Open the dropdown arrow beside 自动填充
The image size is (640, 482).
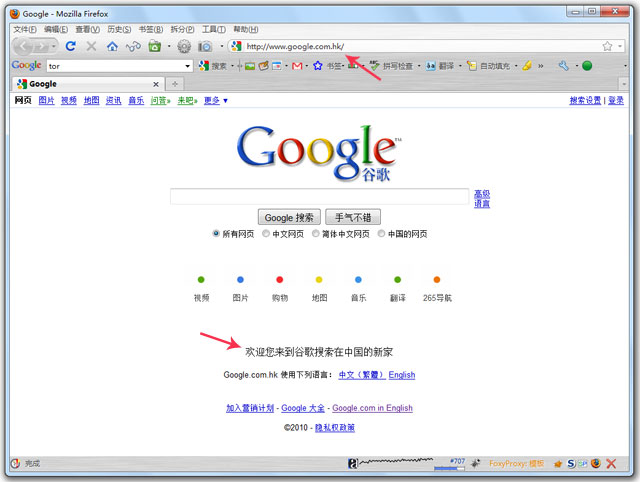pyautogui.click(x=516, y=66)
